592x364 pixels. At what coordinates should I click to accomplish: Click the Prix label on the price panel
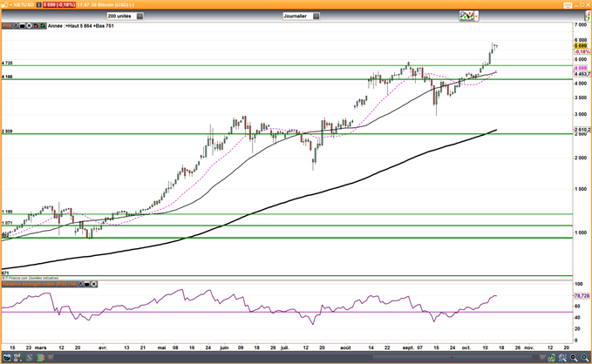[x=7, y=25]
